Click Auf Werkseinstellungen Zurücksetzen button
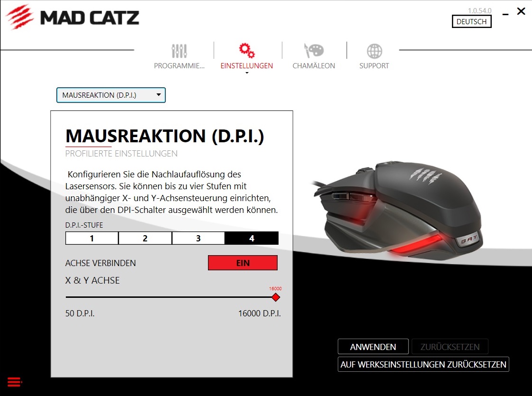The height and width of the screenshot is (396, 532). pos(424,364)
